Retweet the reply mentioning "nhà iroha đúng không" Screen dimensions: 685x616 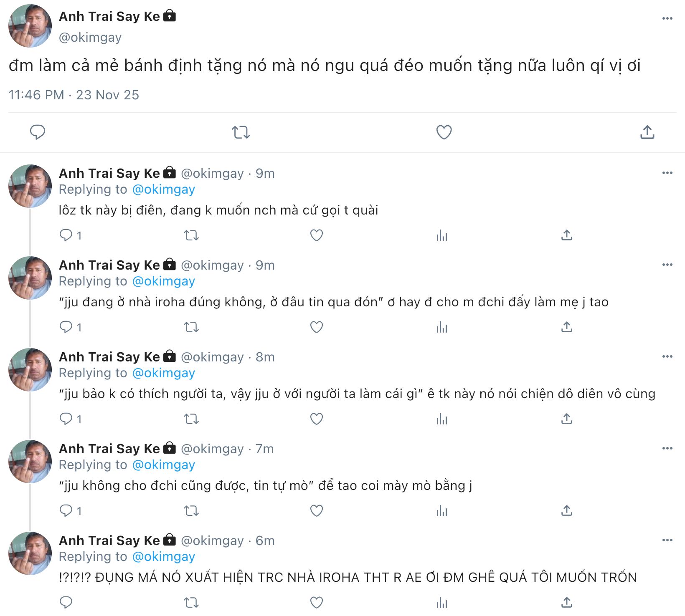click(191, 327)
